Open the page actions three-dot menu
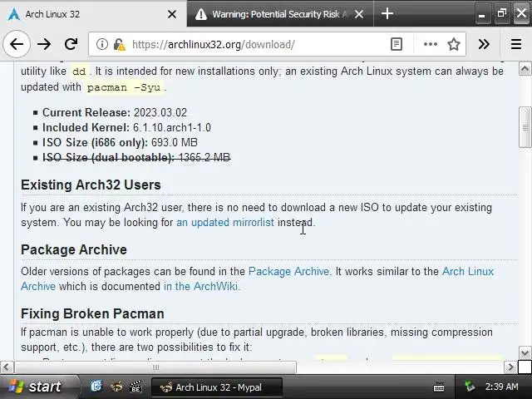 pyautogui.click(x=430, y=45)
